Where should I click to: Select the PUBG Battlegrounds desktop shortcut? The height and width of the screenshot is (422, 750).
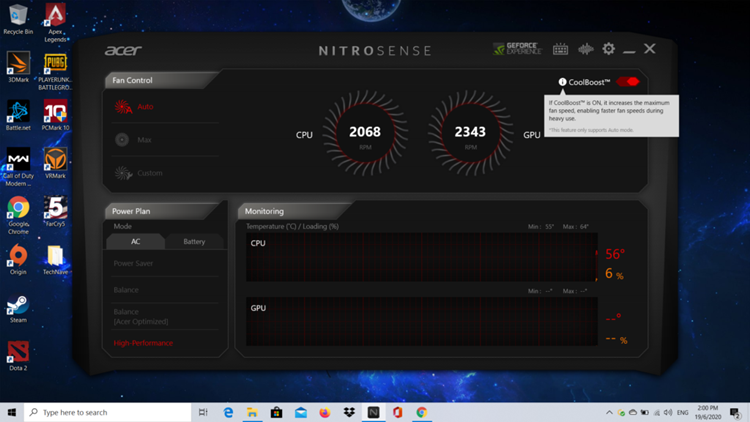(x=55, y=72)
